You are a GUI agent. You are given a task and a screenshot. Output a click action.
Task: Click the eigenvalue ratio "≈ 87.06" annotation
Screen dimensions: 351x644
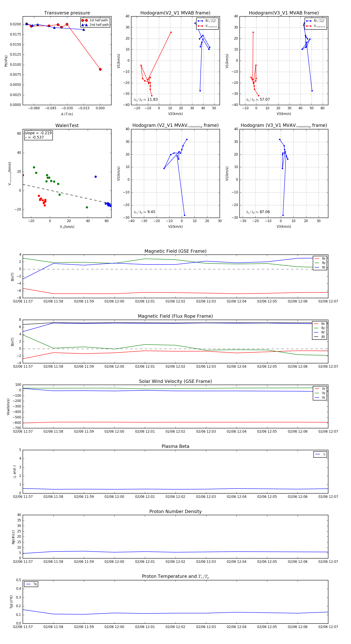pos(258,212)
